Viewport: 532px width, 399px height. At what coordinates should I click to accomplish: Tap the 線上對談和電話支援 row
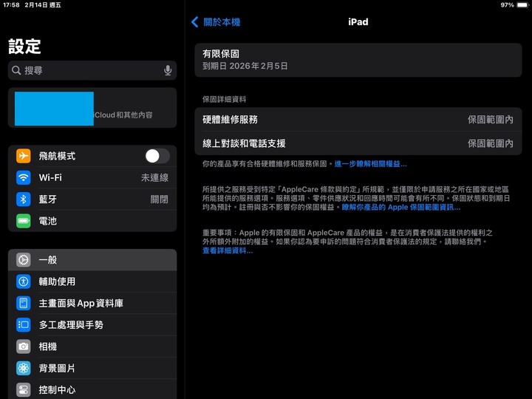pos(358,143)
